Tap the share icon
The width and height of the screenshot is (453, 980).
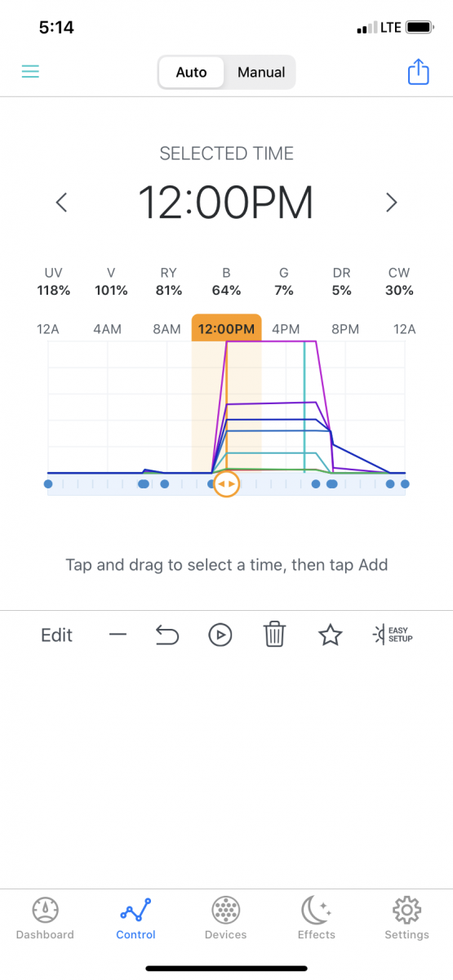tap(418, 71)
